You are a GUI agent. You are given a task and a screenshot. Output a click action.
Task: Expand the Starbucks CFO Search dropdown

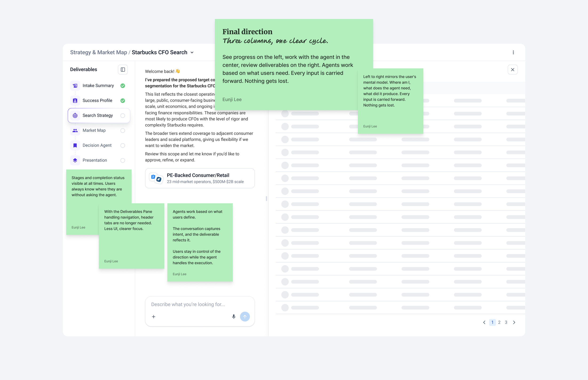[192, 52]
